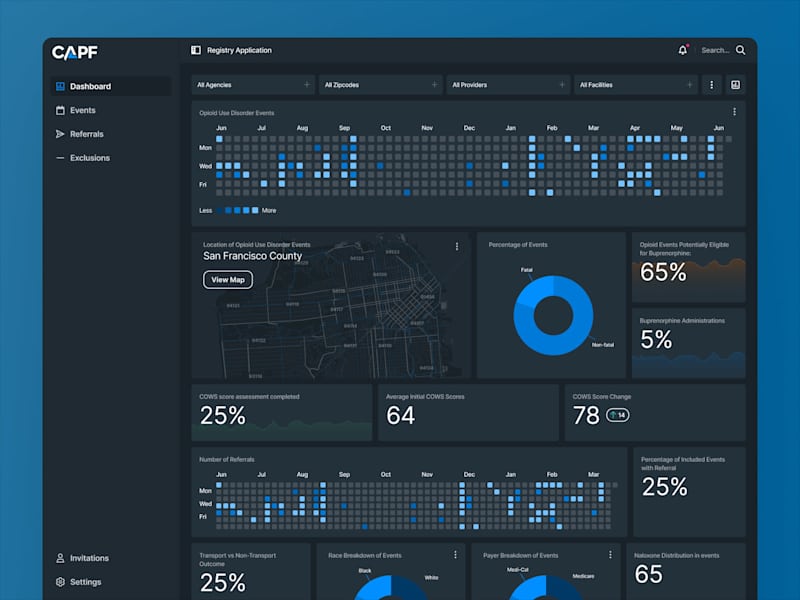
Task: Click the Transport vs Non-Transport 25% value
Action: pos(222,583)
